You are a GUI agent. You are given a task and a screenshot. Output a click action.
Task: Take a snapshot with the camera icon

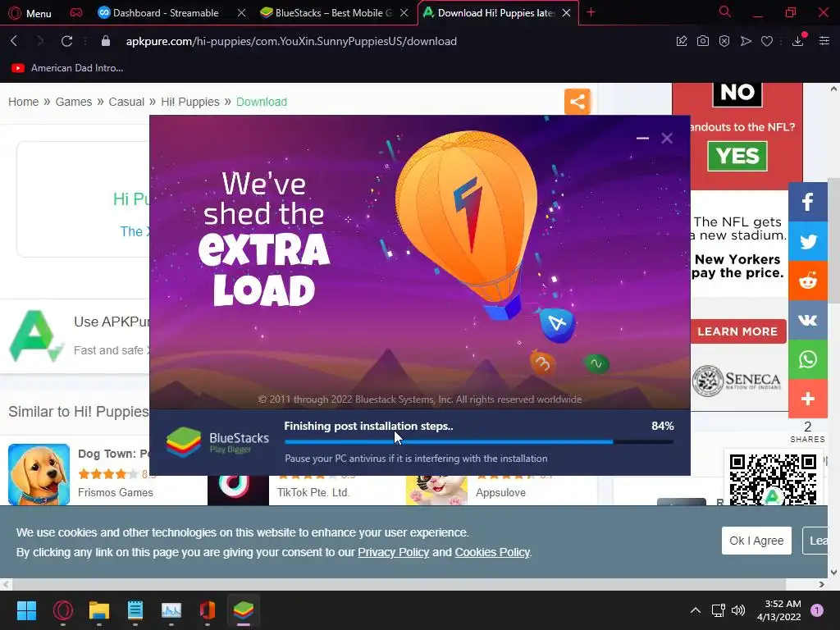[x=703, y=41]
